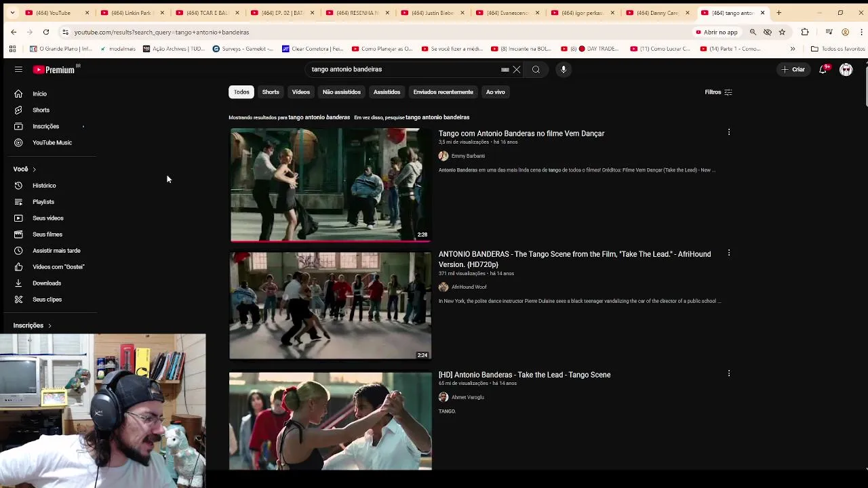The image size is (868, 488).
Task: Select the Vídeos filter chip
Action: point(301,92)
